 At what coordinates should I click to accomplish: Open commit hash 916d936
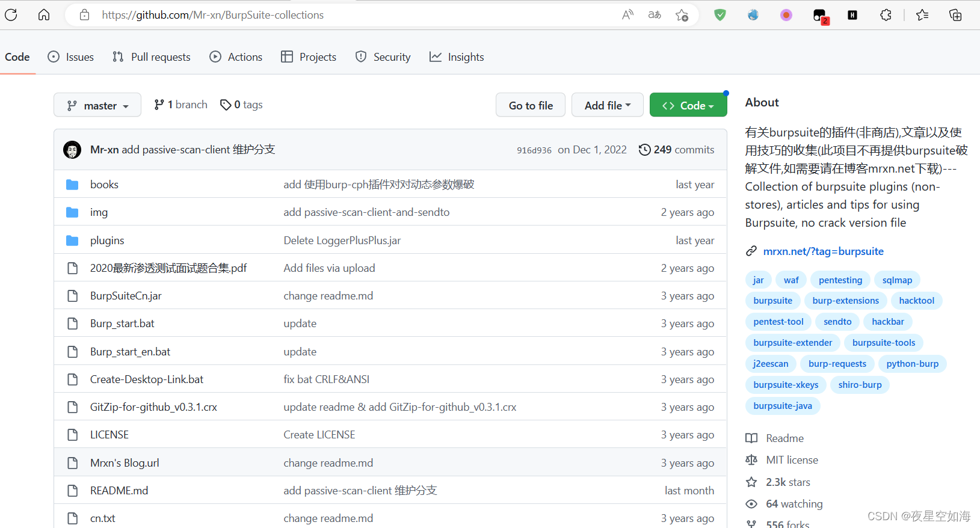pyautogui.click(x=534, y=150)
